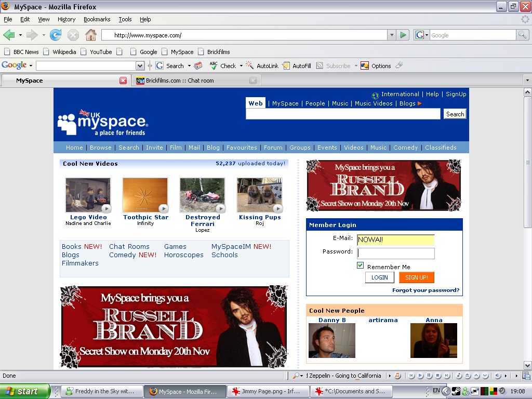The image size is (532, 399).
Task: Click the MySpace Search button
Action: [x=455, y=114]
